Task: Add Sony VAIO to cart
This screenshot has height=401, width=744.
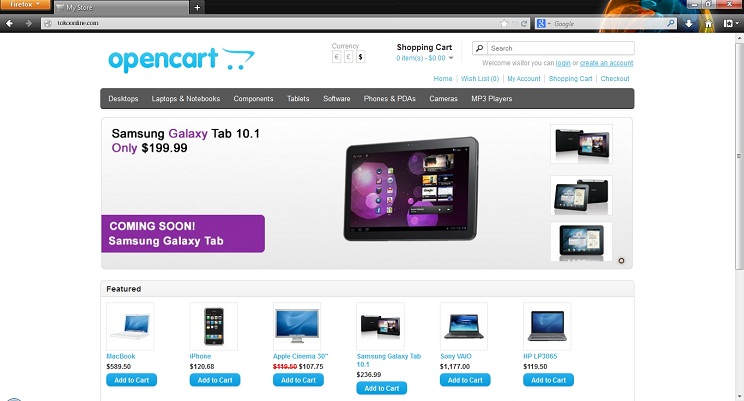Action: 465,380
